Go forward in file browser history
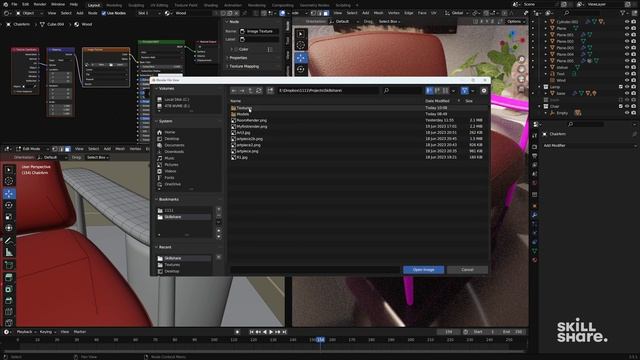 (x=242, y=91)
